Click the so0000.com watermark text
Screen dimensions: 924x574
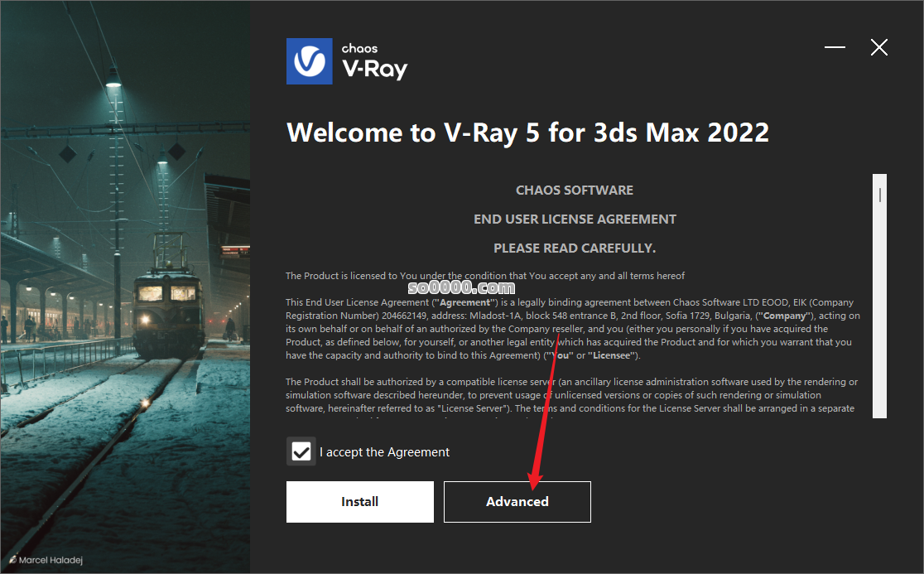[461, 287]
